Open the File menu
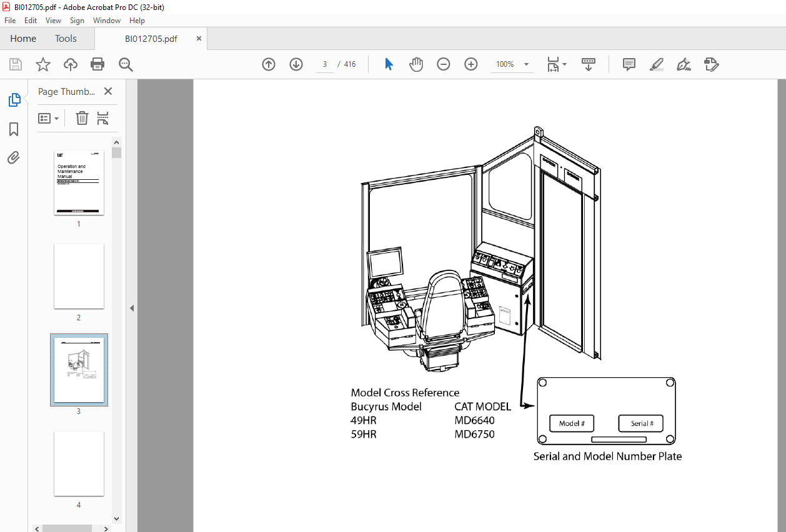The width and height of the screenshot is (786, 532). point(10,21)
